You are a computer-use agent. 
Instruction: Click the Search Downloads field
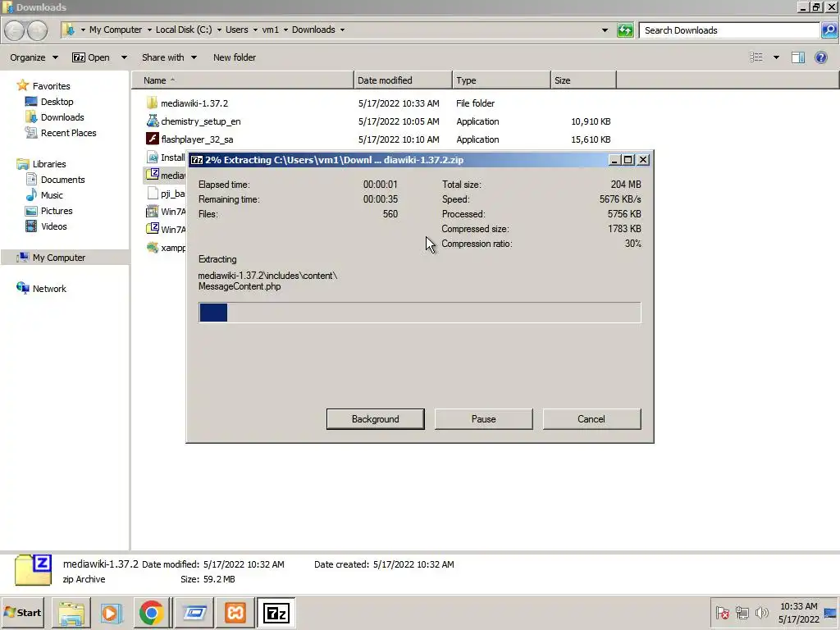pos(729,30)
